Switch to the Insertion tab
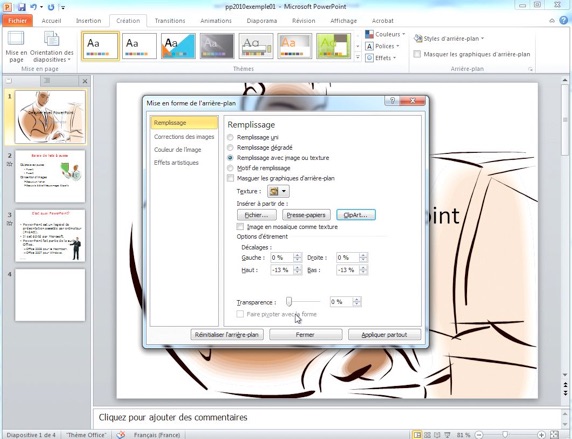Image resolution: width=572 pixels, height=439 pixels. tap(89, 21)
